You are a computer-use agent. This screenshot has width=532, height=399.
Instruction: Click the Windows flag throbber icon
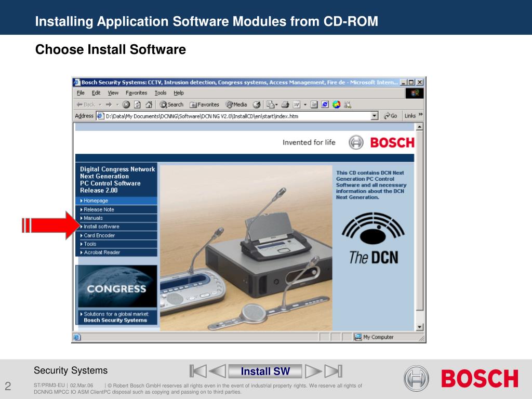coord(415,93)
